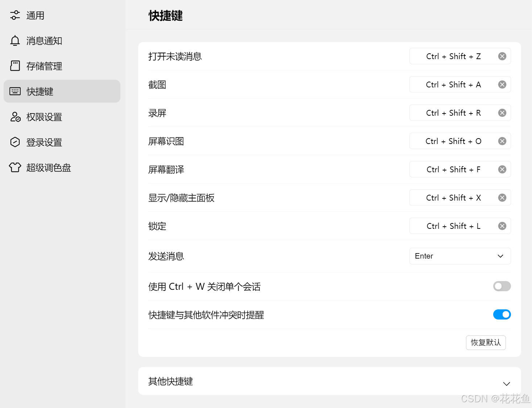Screen dimensions: 532x408
Task: Remove the 锁定 shortcut Ctrl + Shift + L
Action: click(502, 226)
